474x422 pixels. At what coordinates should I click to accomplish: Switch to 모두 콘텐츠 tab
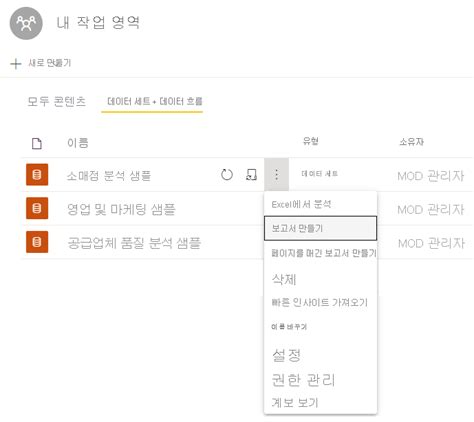(x=56, y=102)
